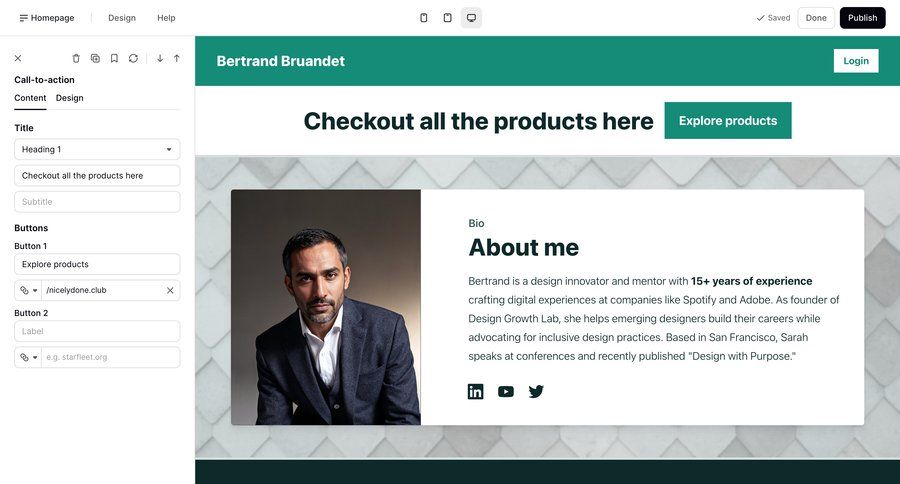Viewport: 900px width, 484px height.
Task: Switch to mobile preview
Action: point(424,18)
